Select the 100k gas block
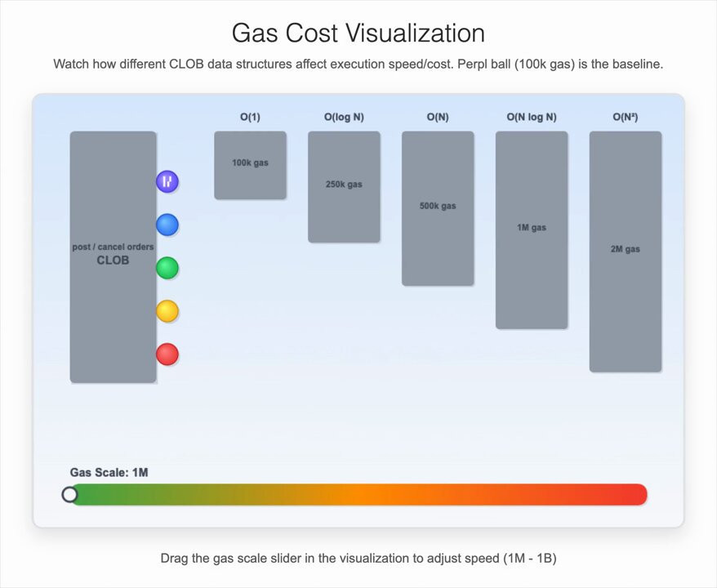 (x=250, y=166)
